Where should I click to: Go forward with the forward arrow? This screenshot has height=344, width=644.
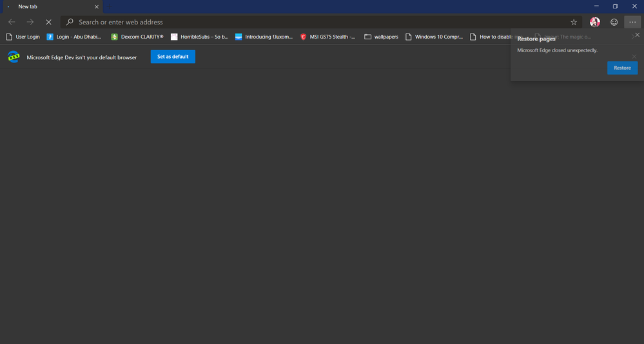click(30, 22)
